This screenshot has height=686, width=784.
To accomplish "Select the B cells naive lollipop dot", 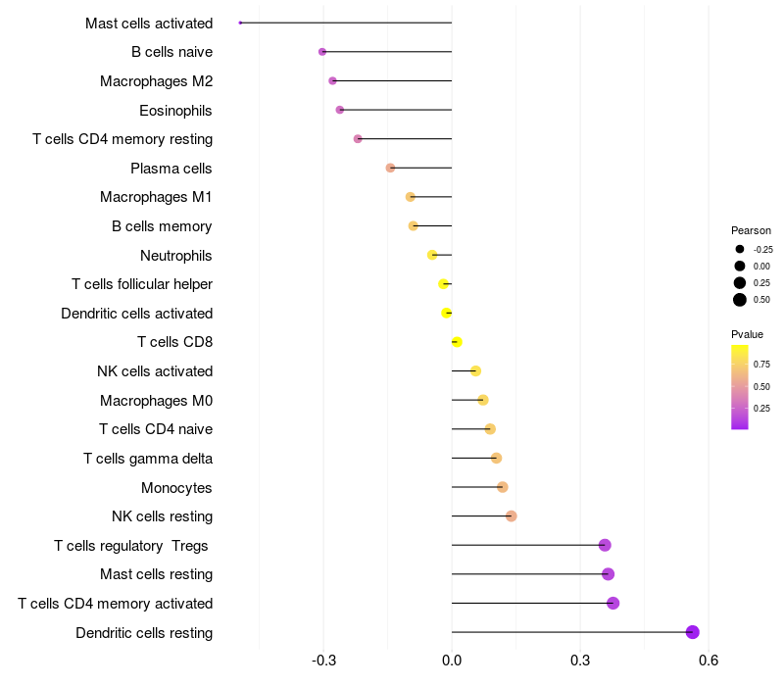I will 322,52.
